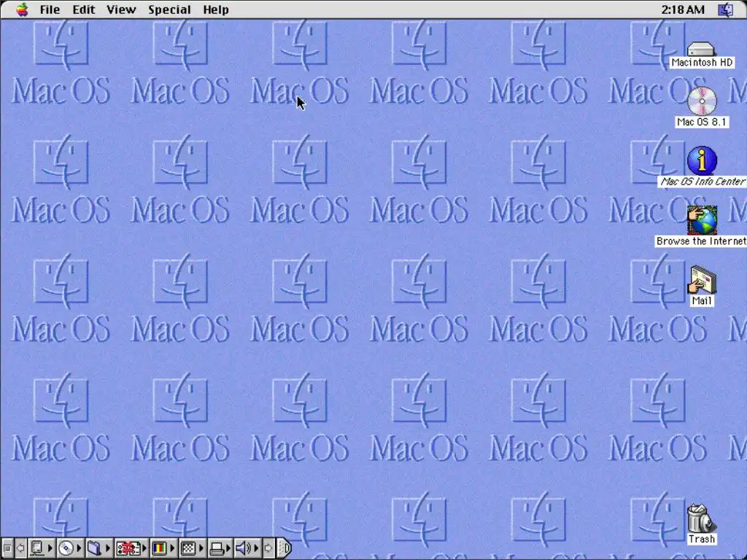The image size is (747, 560).
Task: Collapse the Control Strip using its end tab
Action: [284, 548]
